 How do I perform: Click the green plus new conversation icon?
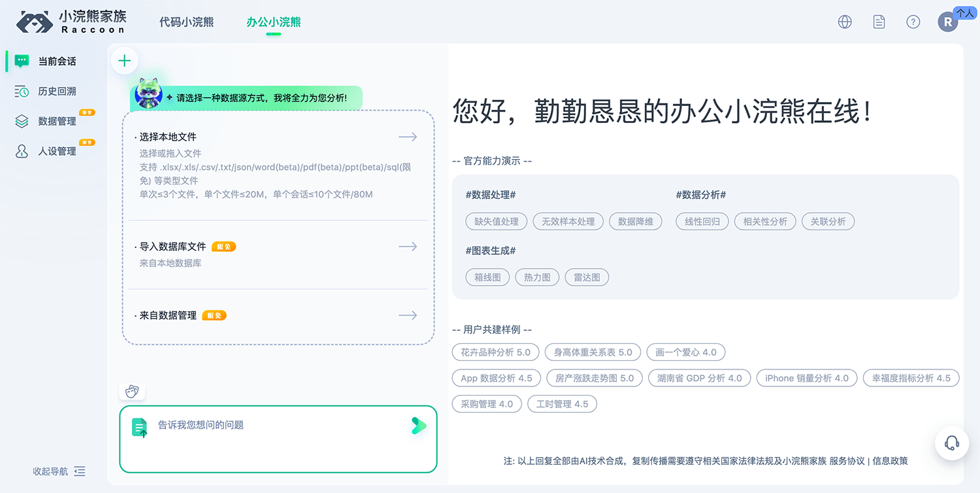[124, 60]
